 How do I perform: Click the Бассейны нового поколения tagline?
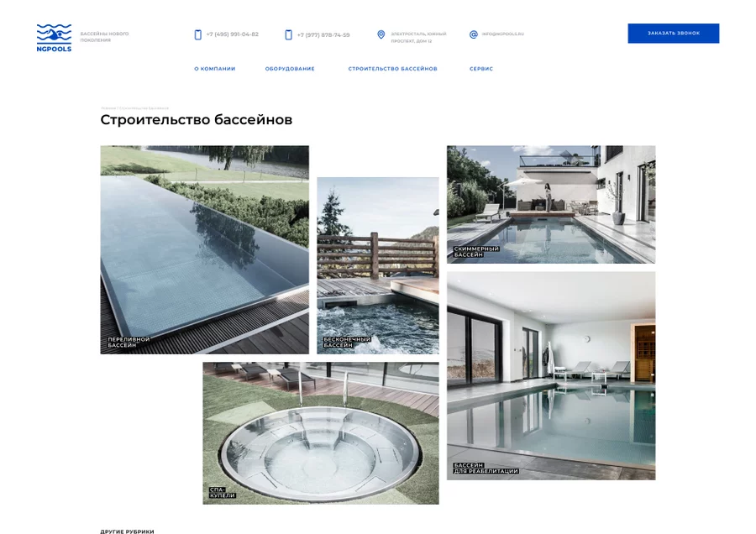pyautogui.click(x=104, y=37)
